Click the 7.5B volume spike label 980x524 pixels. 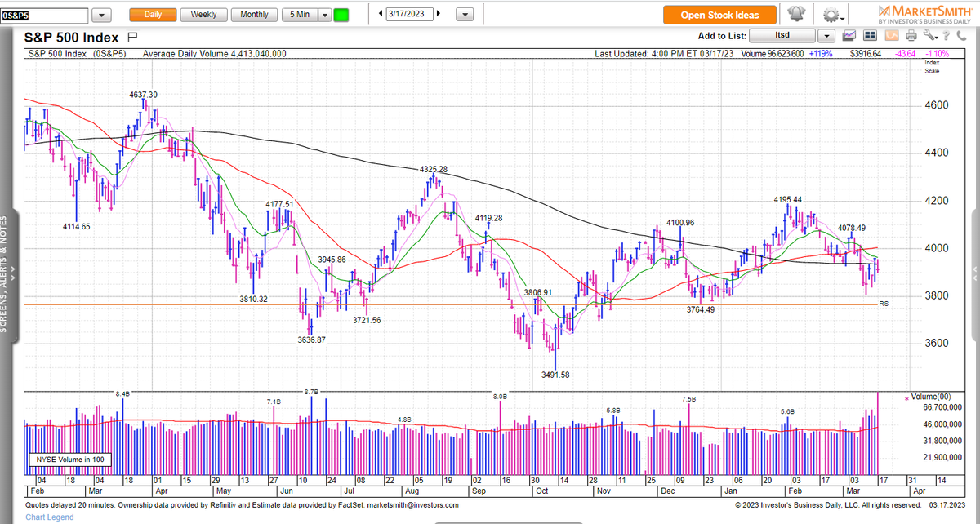[x=688, y=400]
